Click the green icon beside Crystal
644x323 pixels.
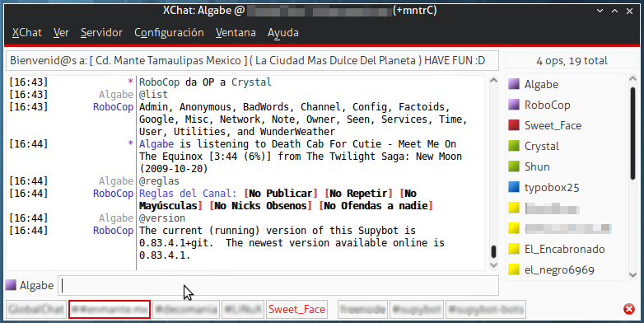pos(514,146)
